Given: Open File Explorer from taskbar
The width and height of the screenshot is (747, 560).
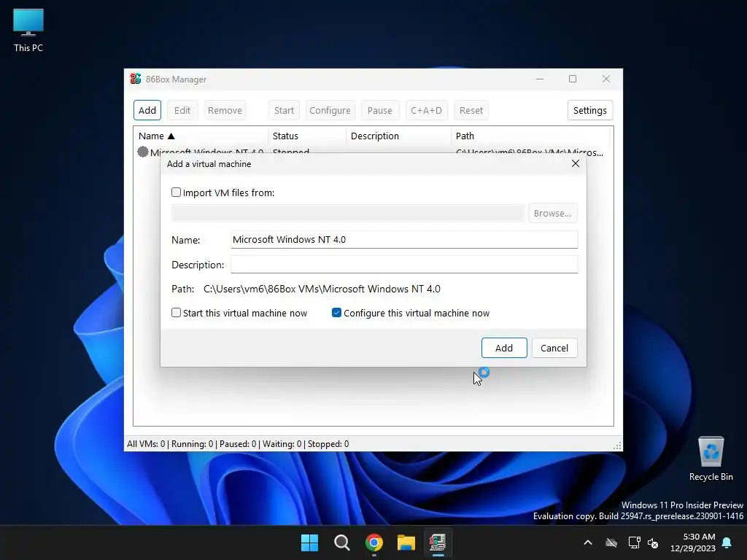Looking at the screenshot, I should click(406, 542).
